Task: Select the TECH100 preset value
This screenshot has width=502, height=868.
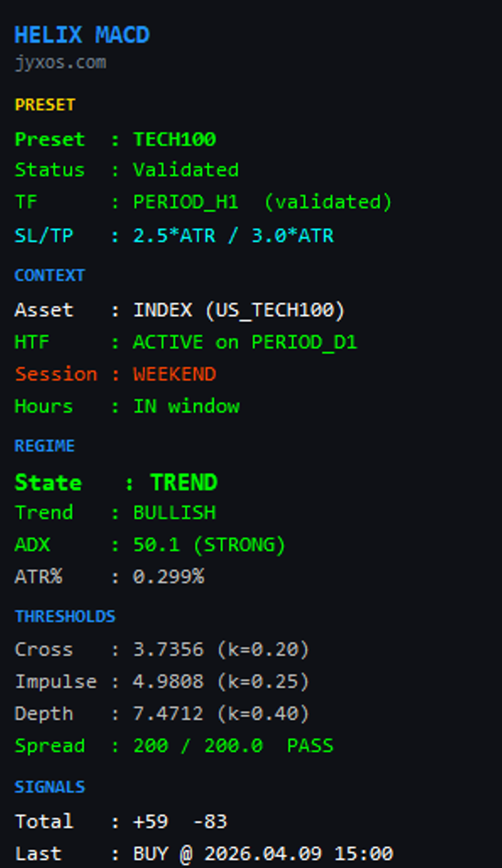Action: click(x=174, y=139)
